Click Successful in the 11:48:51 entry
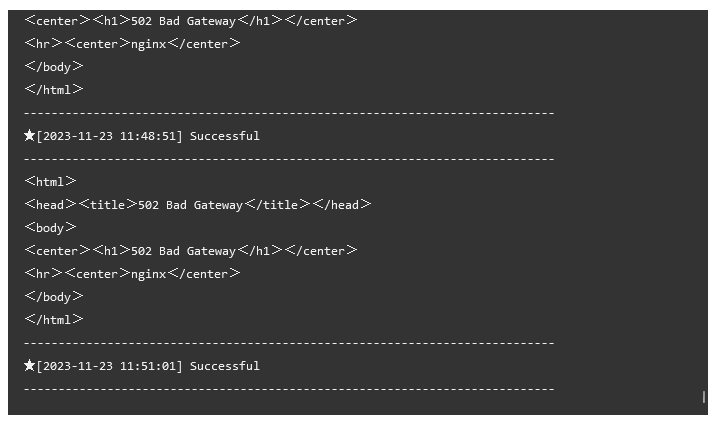Screen dimensions: 717x426 pyautogui.click(x=224, y=136)
